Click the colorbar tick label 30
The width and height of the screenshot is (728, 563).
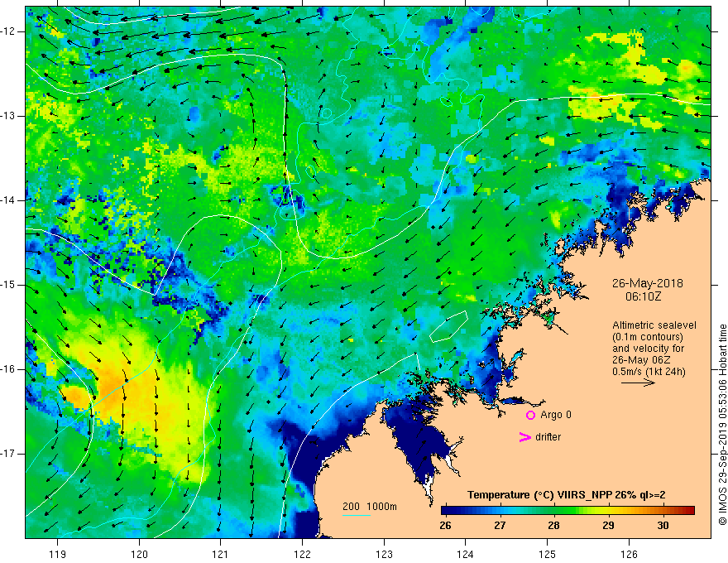663,526
